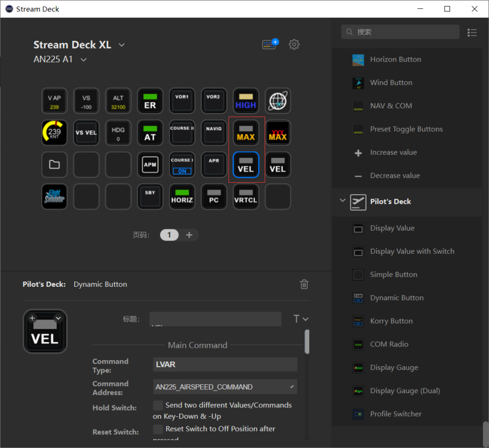
Task: Choose Profile Switcher action
Action: [395, 413]
